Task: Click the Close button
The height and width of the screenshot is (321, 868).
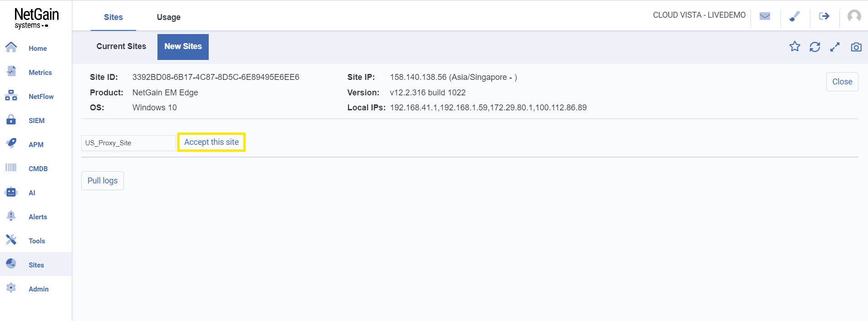Action: tap(842, 82)
